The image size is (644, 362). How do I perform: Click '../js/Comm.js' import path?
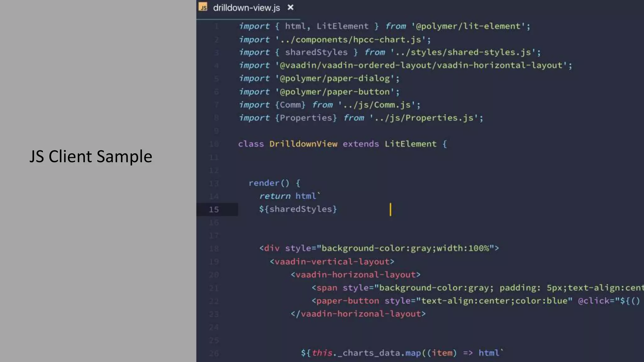pyautogui.click(x=376, y=105)
